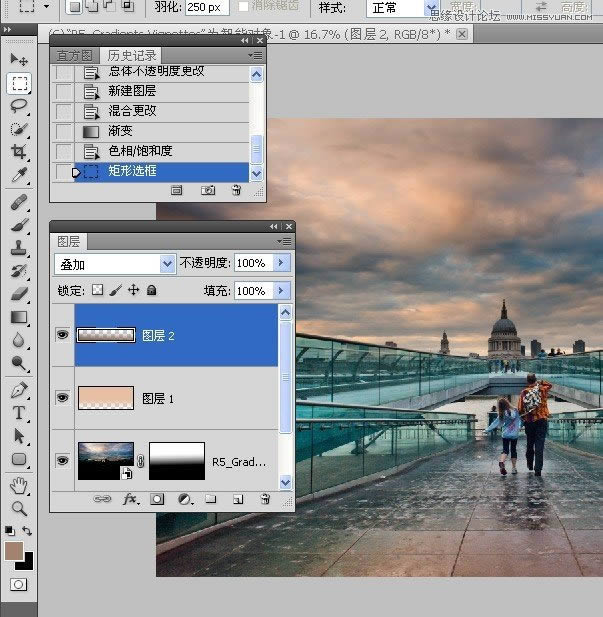Select the Horizontal Type tool

18,413
